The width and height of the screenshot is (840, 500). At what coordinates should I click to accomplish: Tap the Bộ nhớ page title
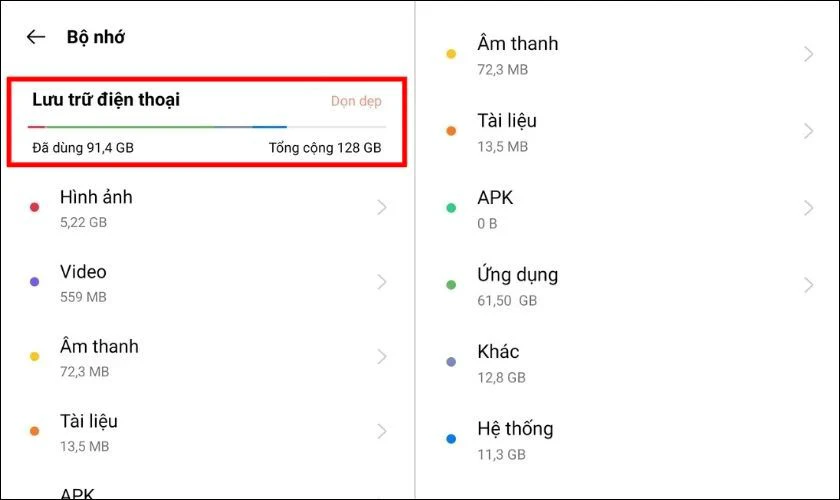(96, 37)
